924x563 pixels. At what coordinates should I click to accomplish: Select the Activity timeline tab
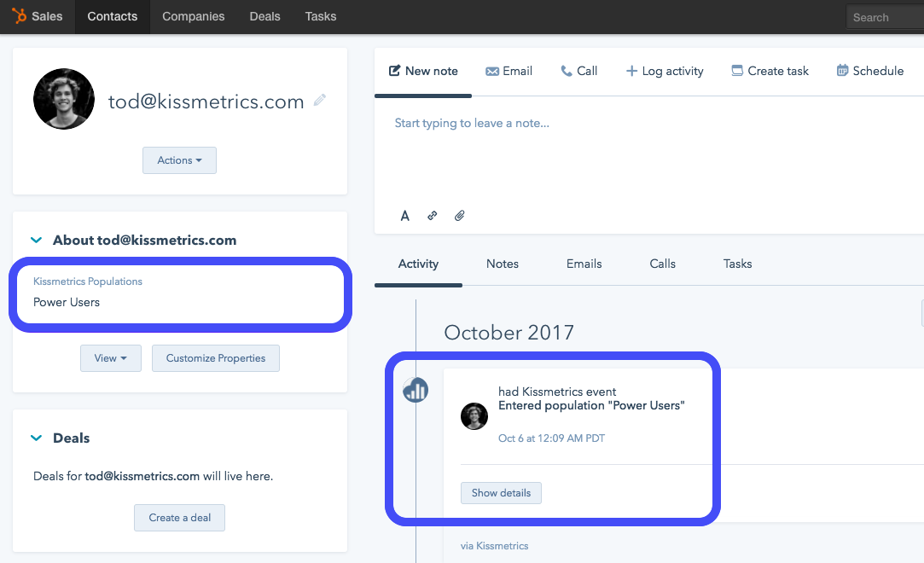coord(418,264)
